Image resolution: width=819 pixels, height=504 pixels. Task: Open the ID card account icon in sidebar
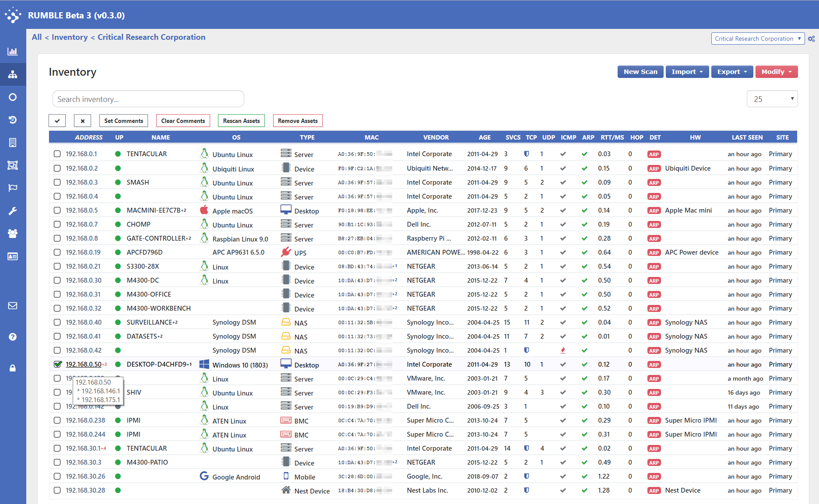(13, 256)
